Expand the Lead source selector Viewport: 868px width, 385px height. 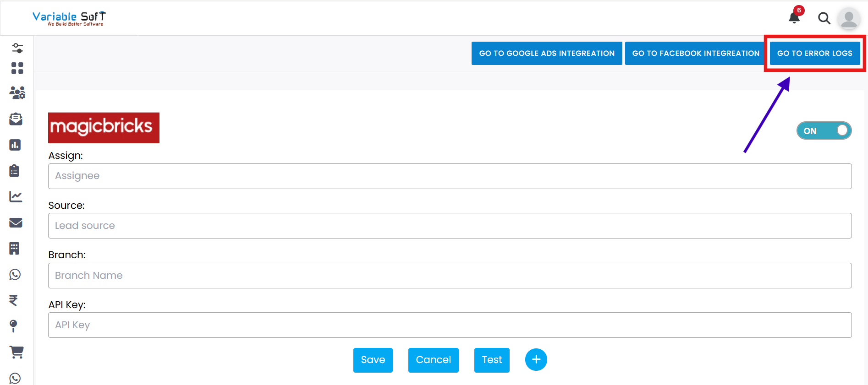click(x=449, y=226)
